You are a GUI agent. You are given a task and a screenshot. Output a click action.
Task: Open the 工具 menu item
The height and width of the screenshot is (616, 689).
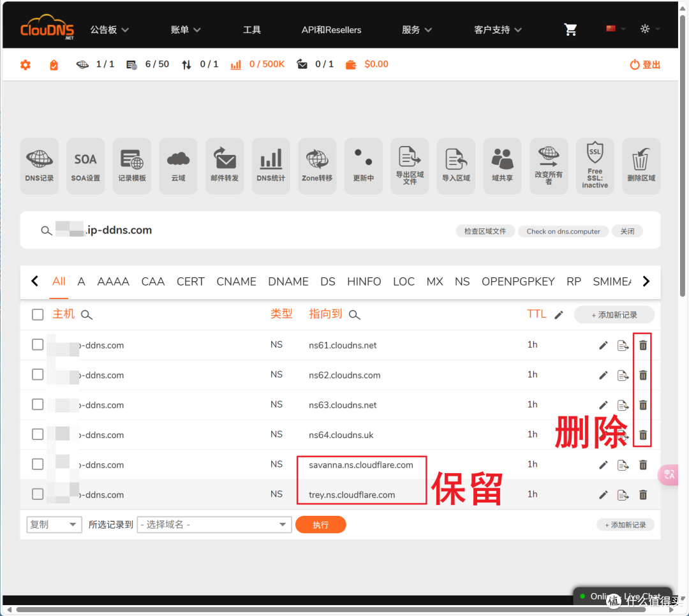pos(252,30)
